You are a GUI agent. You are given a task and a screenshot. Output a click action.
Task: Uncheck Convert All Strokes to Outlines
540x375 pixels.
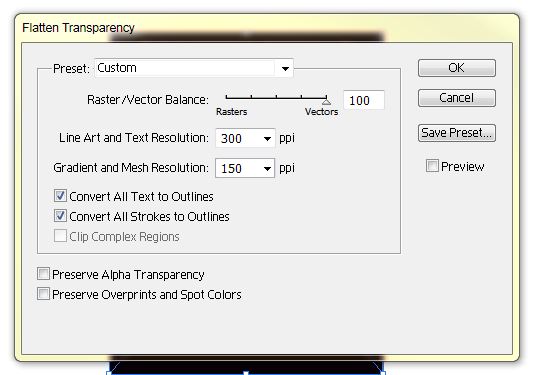[60, 216]
